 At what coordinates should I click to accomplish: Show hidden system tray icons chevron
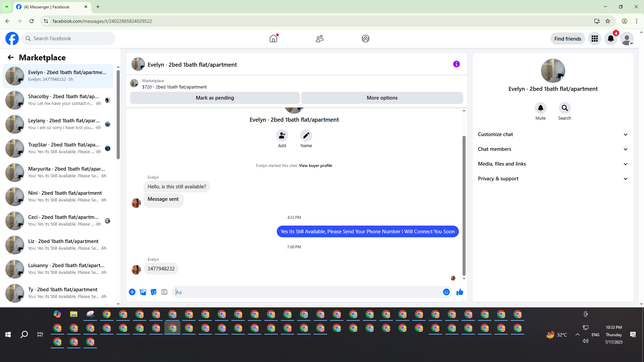[578, 335]
